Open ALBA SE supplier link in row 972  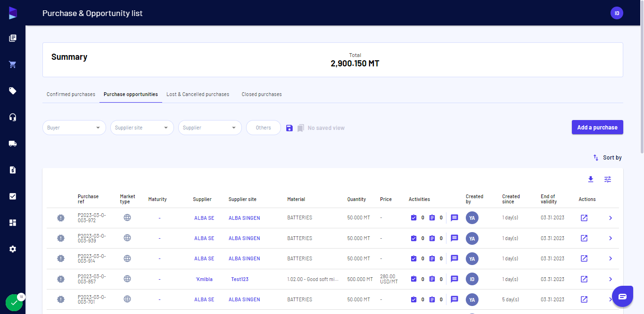click(x=204, y=218)
